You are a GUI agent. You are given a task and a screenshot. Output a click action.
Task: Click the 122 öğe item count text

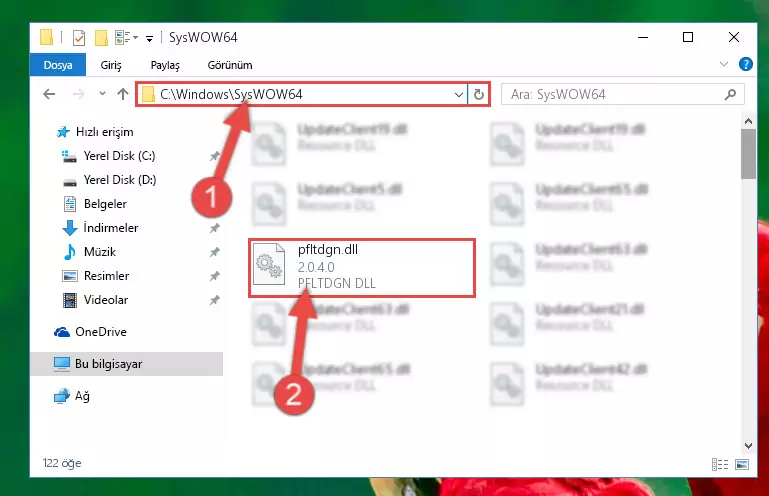(x=62, y=463)
